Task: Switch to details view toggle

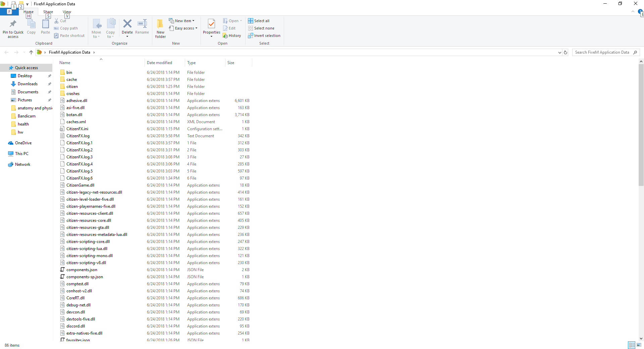Action: (632, 345)
